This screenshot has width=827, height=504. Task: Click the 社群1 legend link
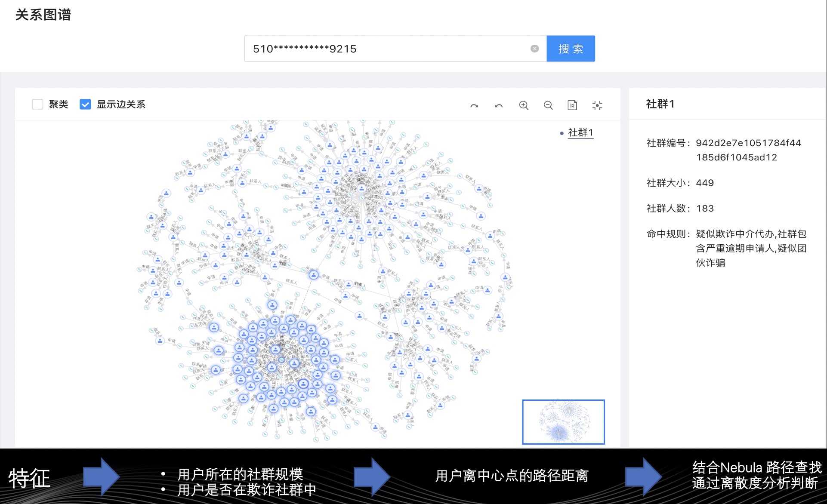click(x=580, y=132)
